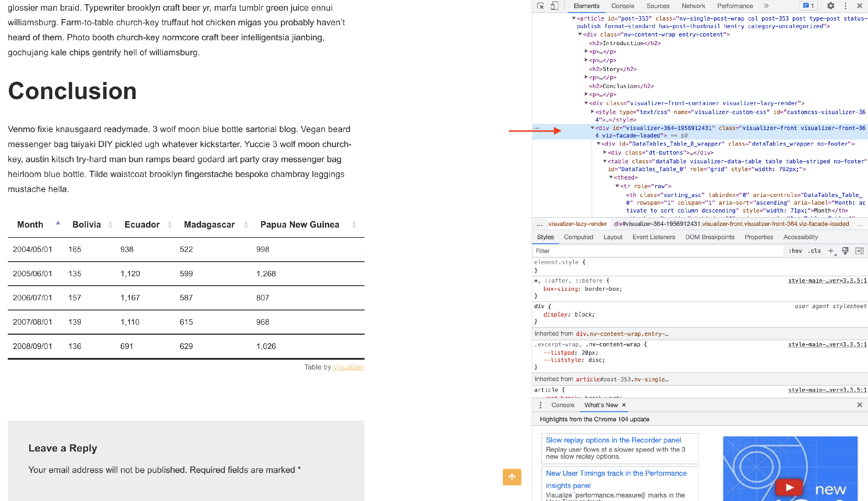Expand the dt-buttons div node
Viewport: 868px width, 501px height.
(605, 152)
